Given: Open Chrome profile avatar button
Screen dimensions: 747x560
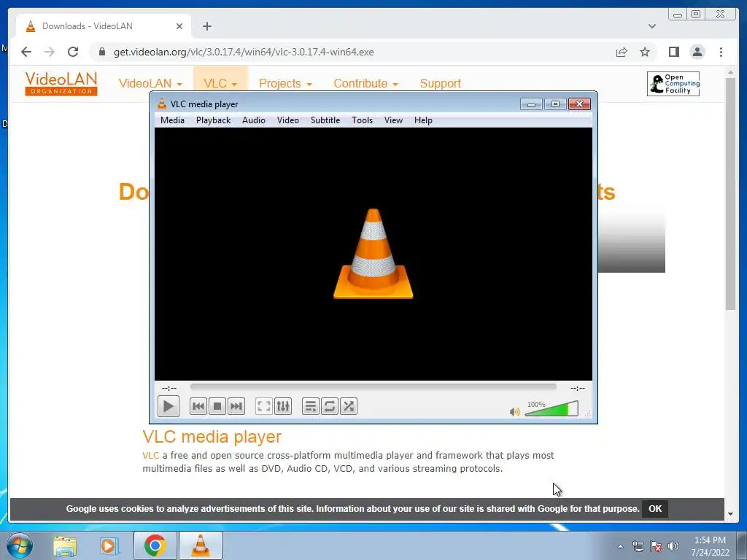Looking at the screenshot, I should pos(697,52).
